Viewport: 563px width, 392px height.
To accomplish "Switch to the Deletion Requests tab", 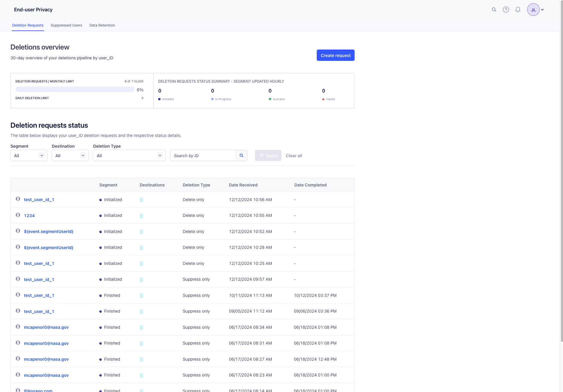I will 28,25.
